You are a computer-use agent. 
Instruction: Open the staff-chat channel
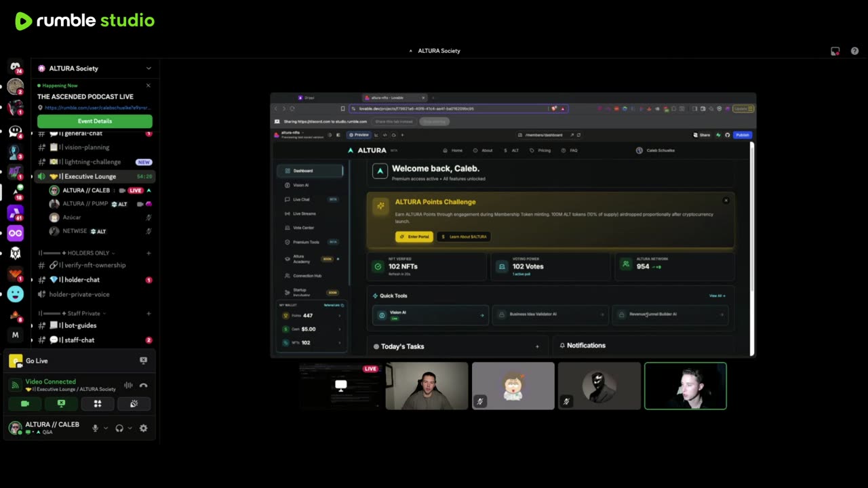click(x=95, y=340)
